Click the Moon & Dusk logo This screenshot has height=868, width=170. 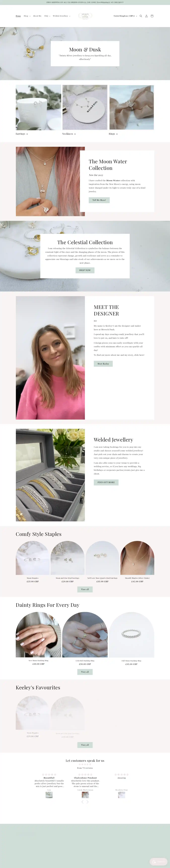click(x=85, y=16)
